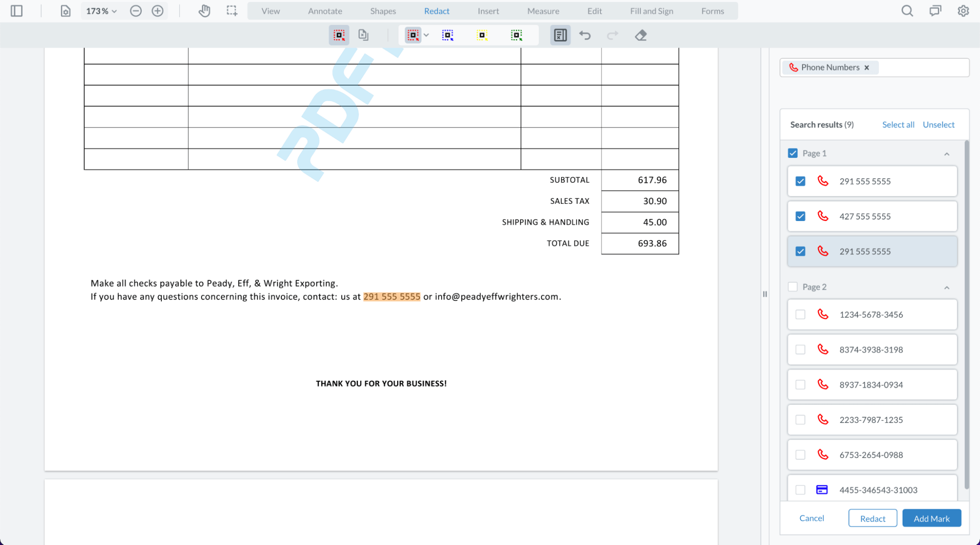Image resolution: width=980 pixels, height=545 pixels.
Task: Activate the pan hand tool
Action: 204,11
